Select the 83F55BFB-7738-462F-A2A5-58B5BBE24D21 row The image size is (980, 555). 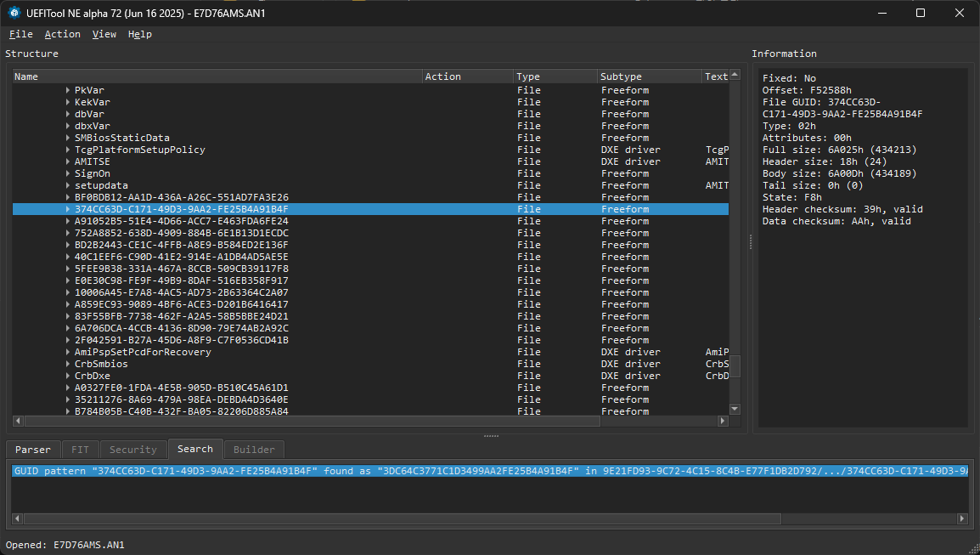(x=370, y=316)
